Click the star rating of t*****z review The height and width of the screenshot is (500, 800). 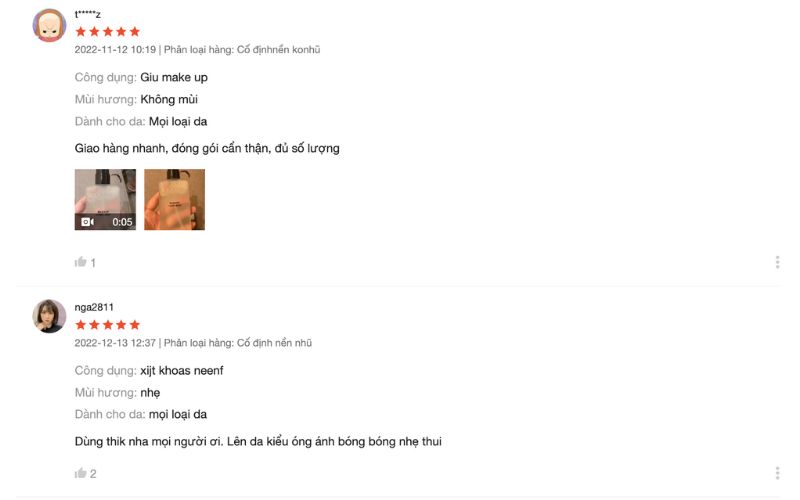[108, 32]
